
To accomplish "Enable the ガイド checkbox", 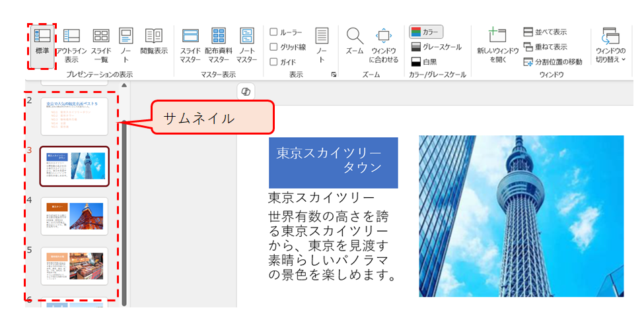I will click(274, 62).
